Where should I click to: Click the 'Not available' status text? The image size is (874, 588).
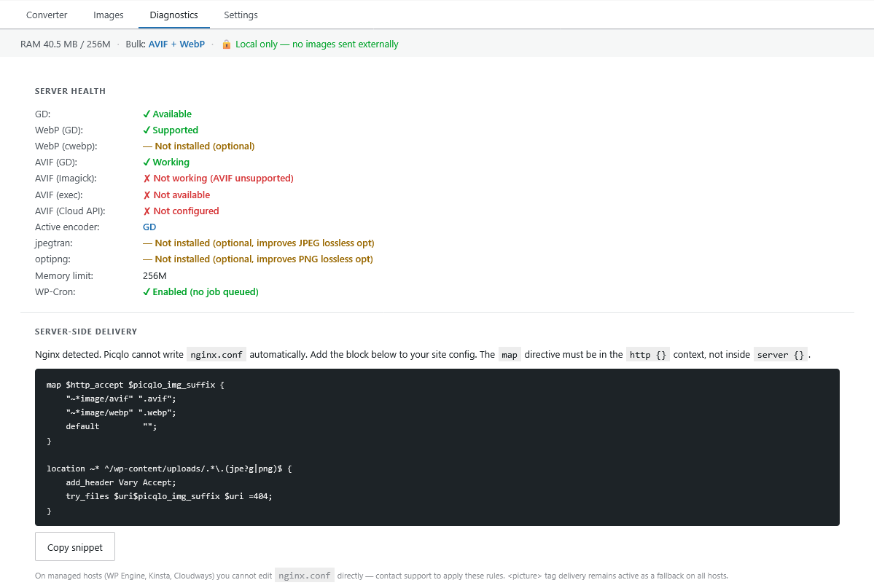point(176,195)
